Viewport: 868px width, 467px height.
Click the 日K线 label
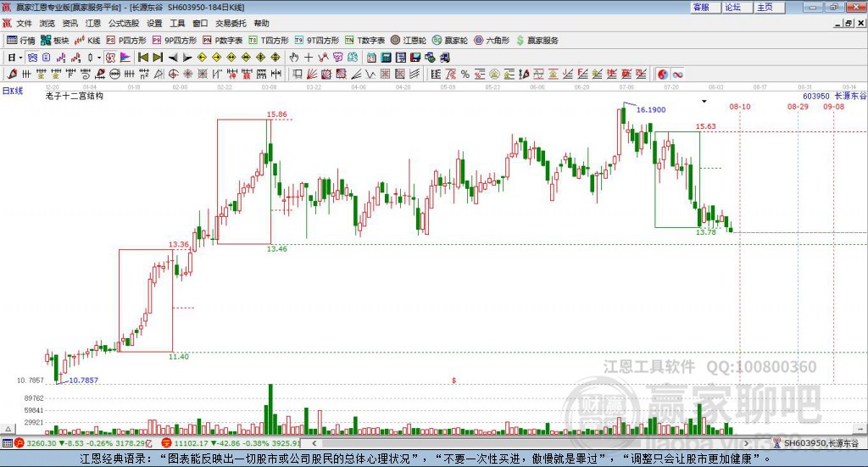(13, 91)
